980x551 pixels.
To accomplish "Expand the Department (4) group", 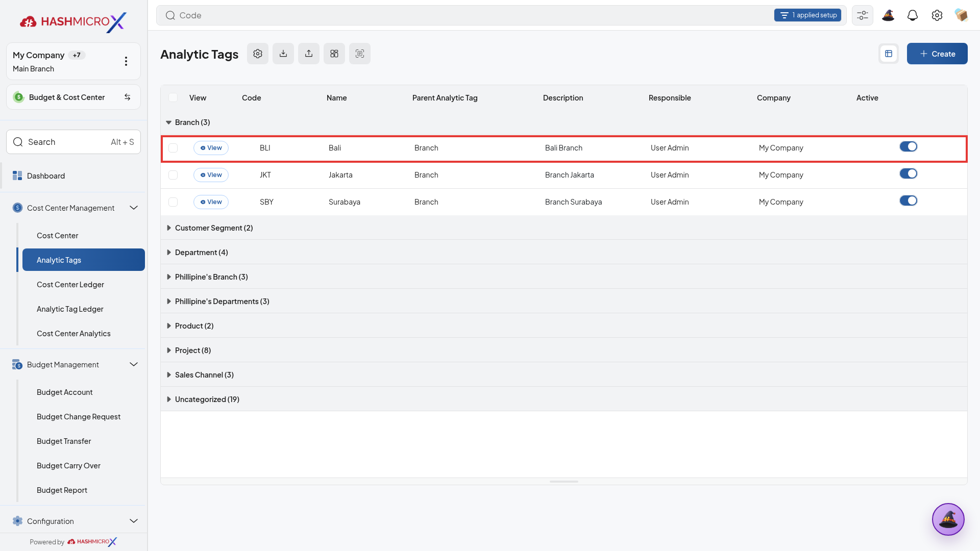I will (x=168, y=253).
